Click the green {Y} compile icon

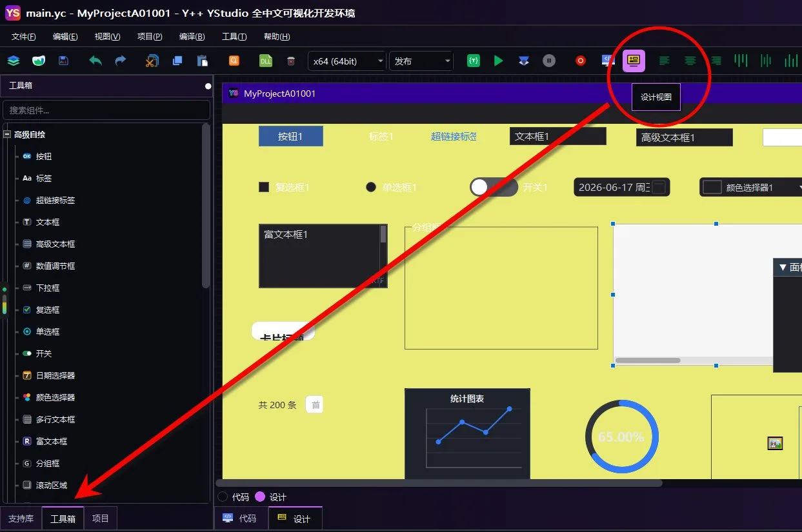pos(474,61)
